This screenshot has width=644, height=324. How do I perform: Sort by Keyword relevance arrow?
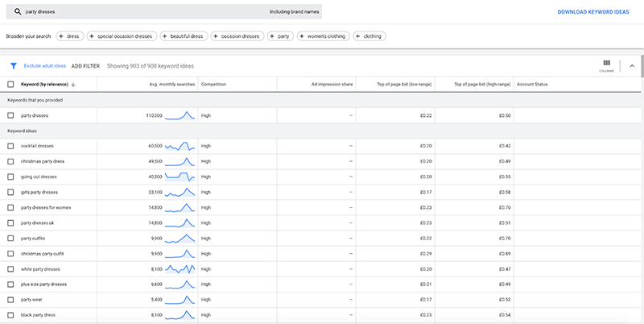[x=73, y=85]
